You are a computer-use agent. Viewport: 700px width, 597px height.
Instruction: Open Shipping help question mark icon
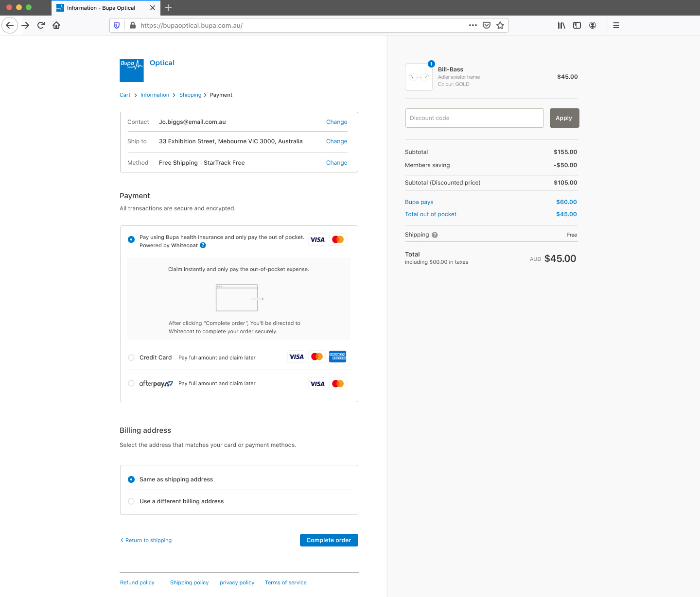coord(435,235)
